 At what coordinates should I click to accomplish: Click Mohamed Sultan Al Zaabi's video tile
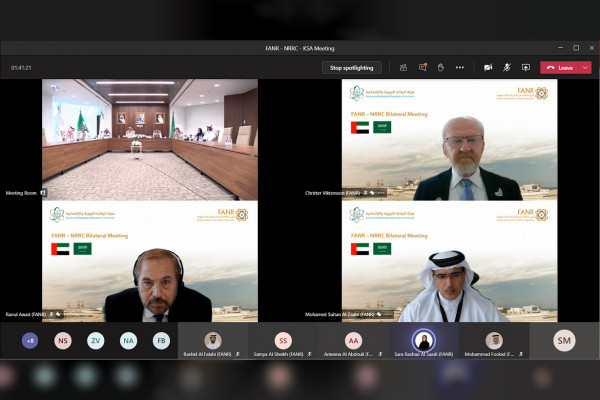450,261
